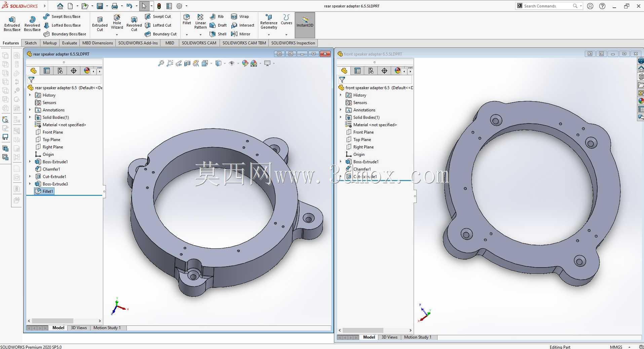This screenshot has height=349, width=644.
Task: Select the Swept Cut tool
Action: (x=158, y=16)
